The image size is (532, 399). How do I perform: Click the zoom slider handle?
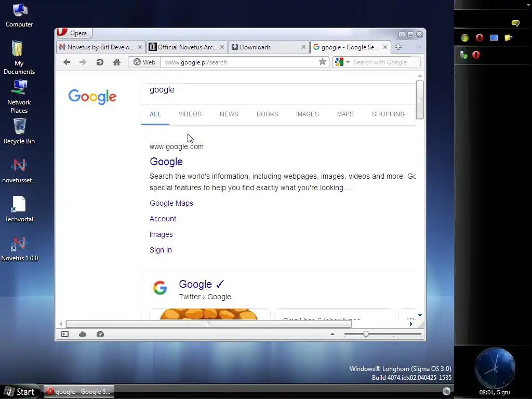point(366,334)
